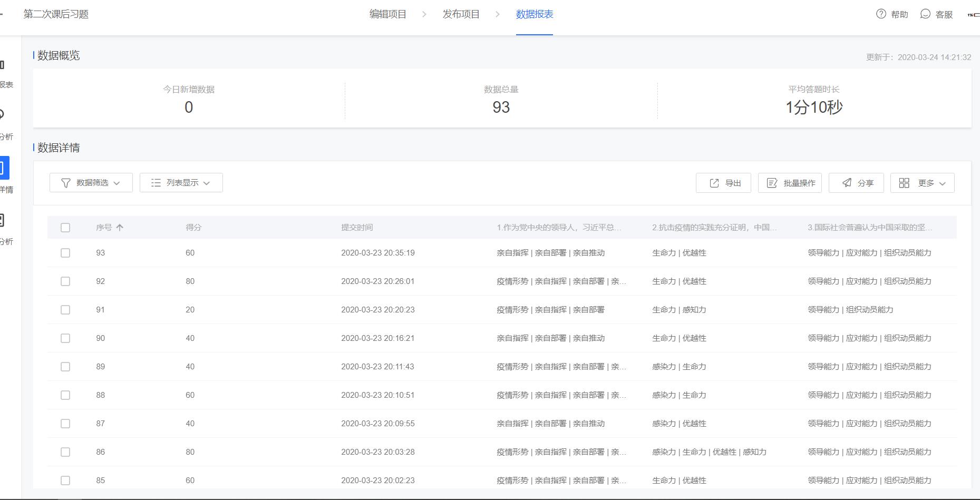This screenshot has height=500, width=980.
Task: Click the 提交时间 column header
Action: [x=357, y=228]
